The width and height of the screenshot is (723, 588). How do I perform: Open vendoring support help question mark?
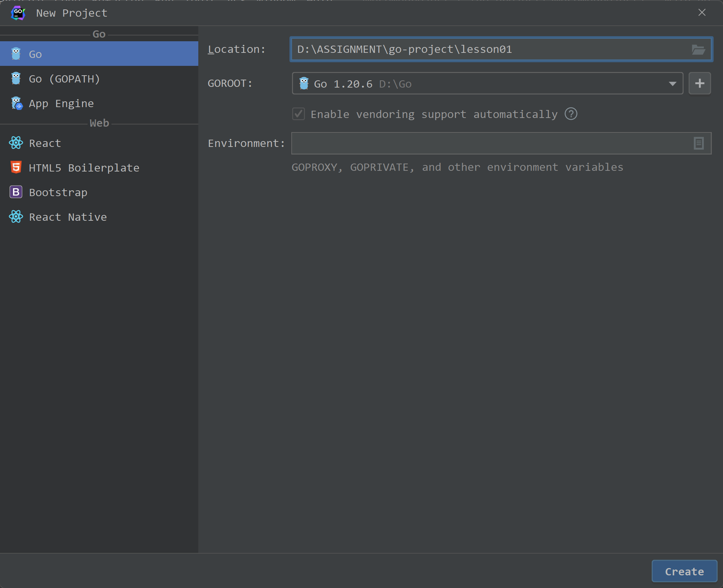[571, 114]
